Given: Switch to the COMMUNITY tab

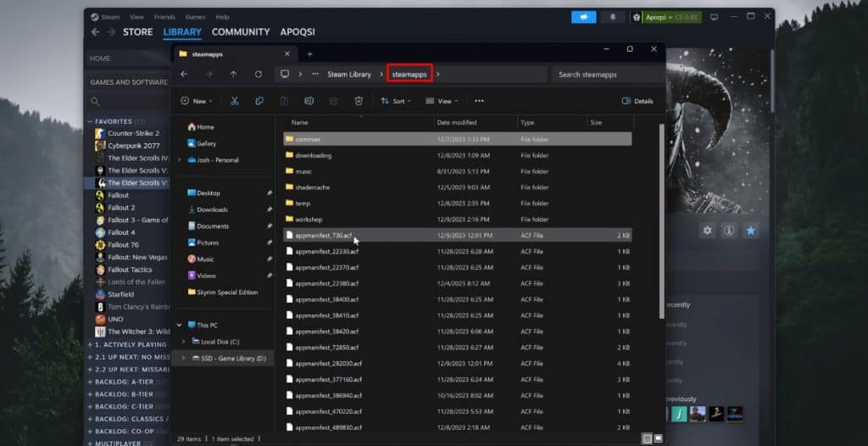Looking at the screenshot, I should 241,32.
